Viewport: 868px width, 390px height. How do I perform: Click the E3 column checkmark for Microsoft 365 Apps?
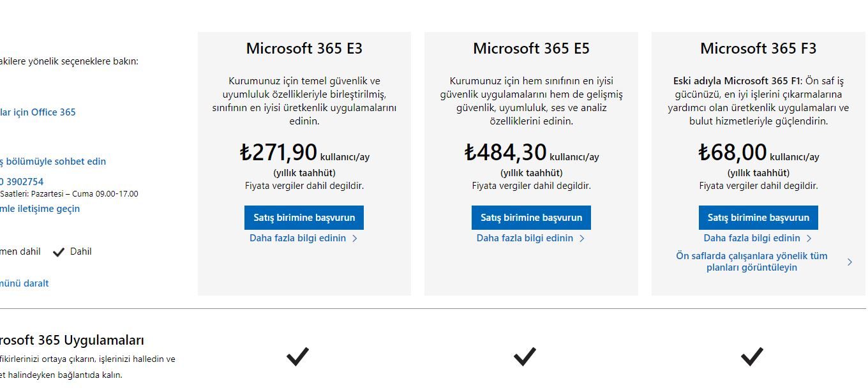[x=297, y=356]
